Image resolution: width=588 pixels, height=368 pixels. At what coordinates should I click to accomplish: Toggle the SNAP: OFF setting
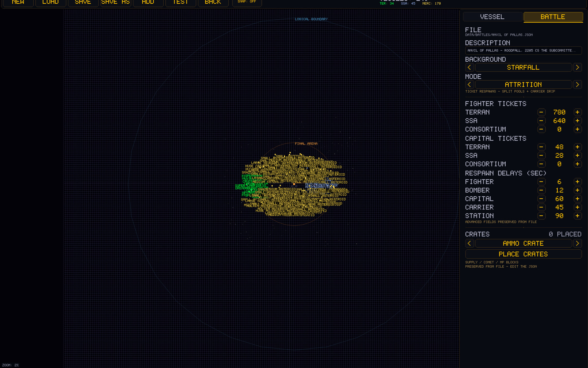247,2
